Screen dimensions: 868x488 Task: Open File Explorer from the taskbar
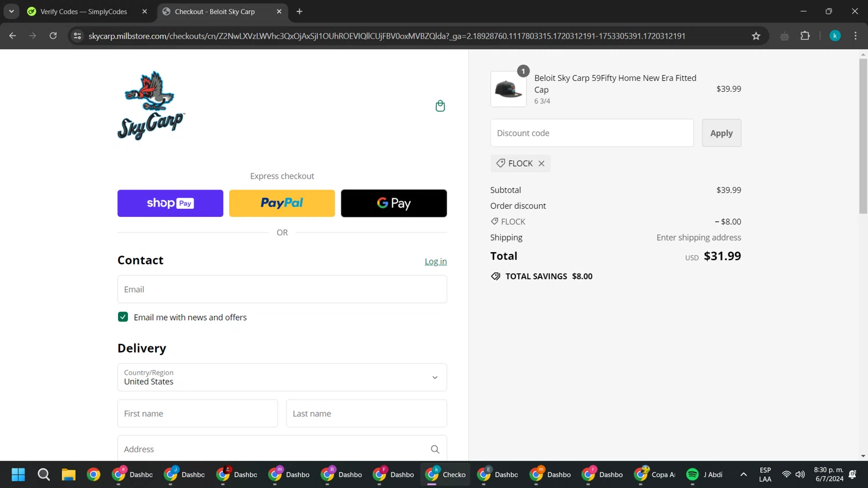(69, 475)
